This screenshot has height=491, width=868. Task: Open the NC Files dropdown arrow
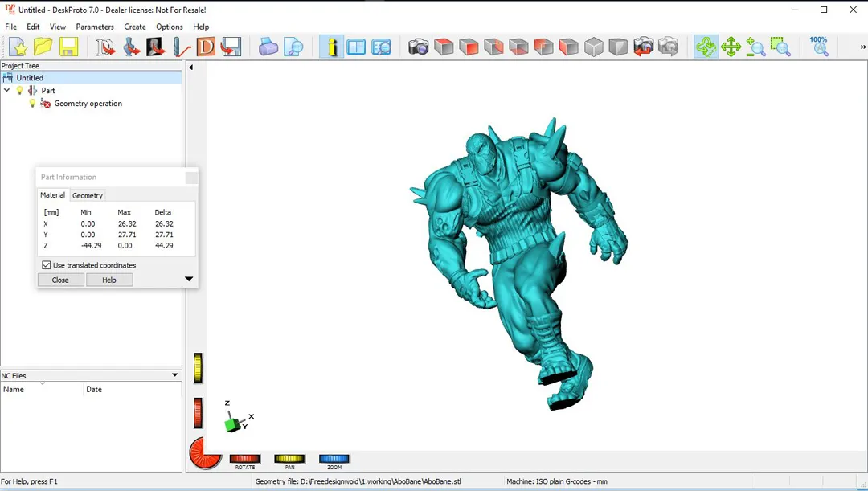[175, 375]
